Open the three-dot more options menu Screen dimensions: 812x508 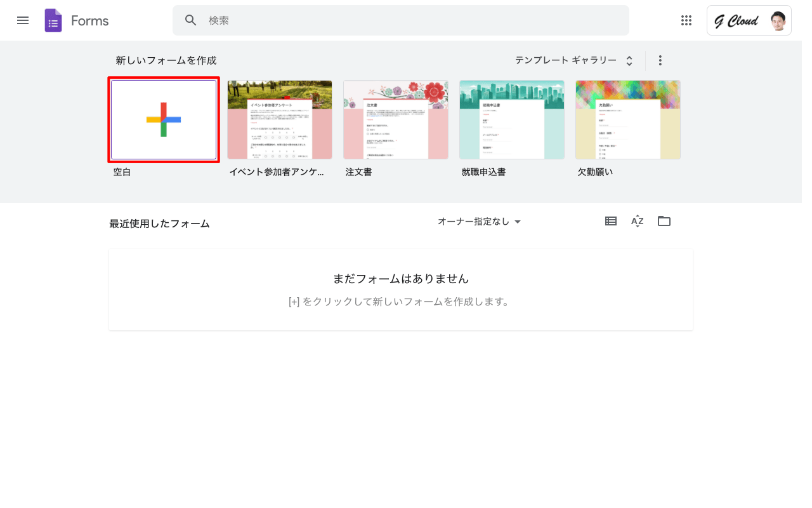tap(660, 60)
